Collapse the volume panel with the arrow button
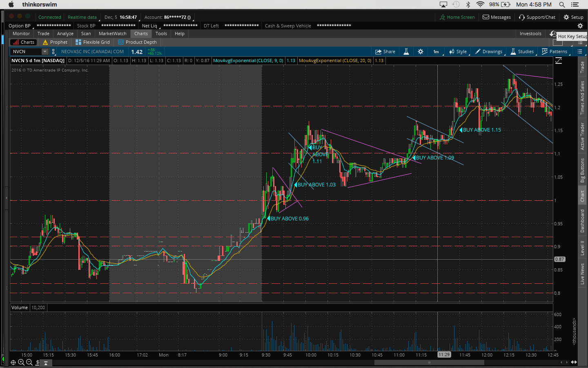 pyautogui.click(x=46, y=363)
